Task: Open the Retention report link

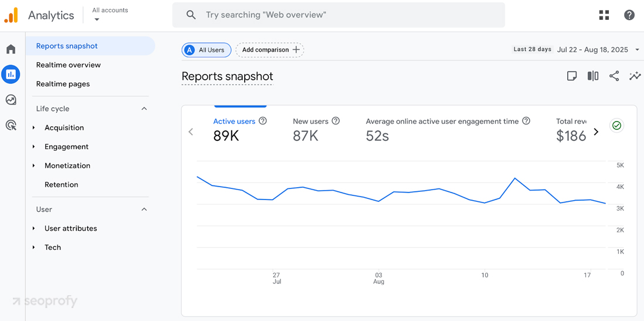Action: (61, 184)
